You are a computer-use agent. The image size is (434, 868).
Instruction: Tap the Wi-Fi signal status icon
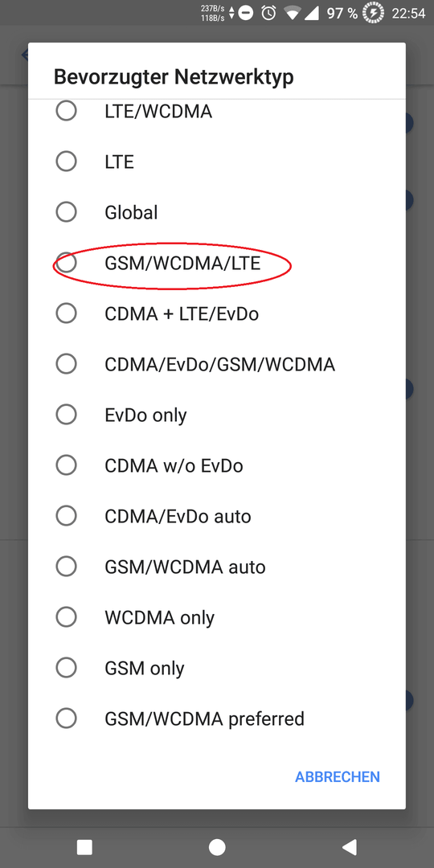(292, 13)
